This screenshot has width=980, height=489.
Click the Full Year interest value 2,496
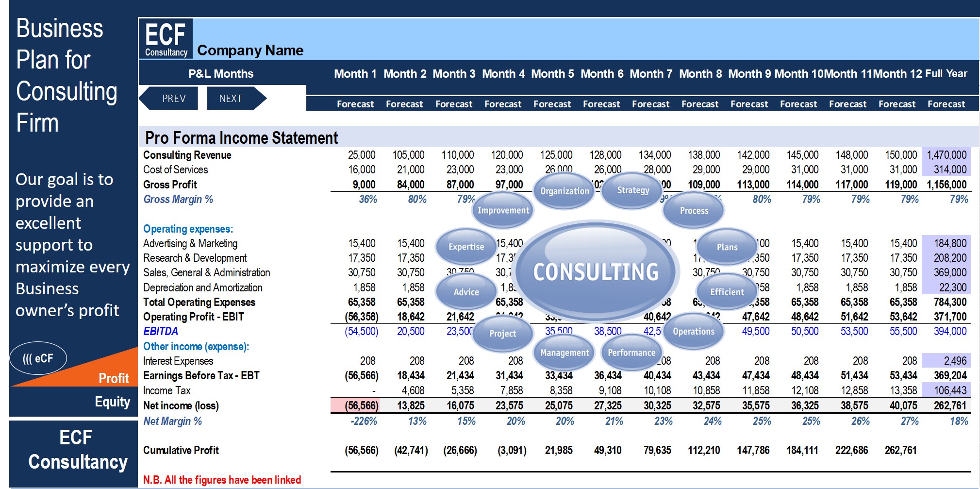947,361
